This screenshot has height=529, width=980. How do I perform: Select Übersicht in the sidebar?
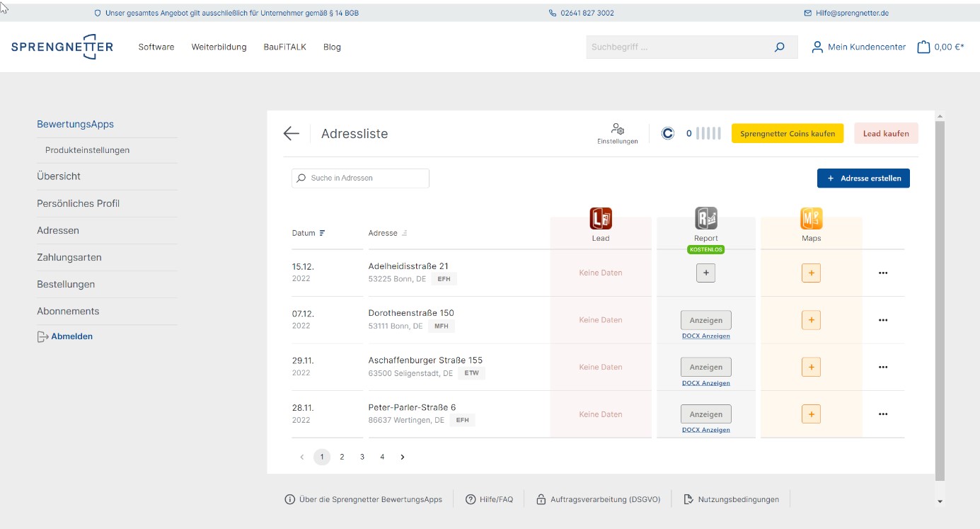point(59,176)
